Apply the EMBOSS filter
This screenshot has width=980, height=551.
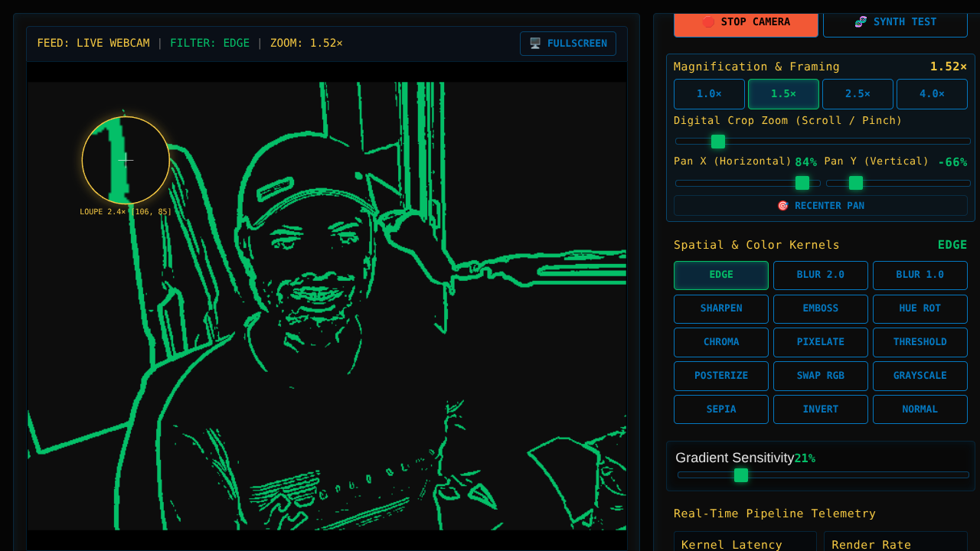click(x=821, y=309)
